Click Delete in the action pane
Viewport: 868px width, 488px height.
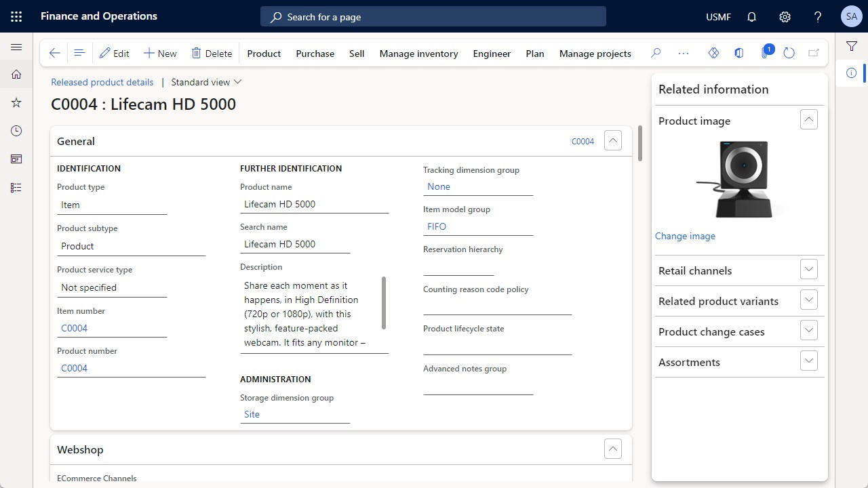(212, 54)
